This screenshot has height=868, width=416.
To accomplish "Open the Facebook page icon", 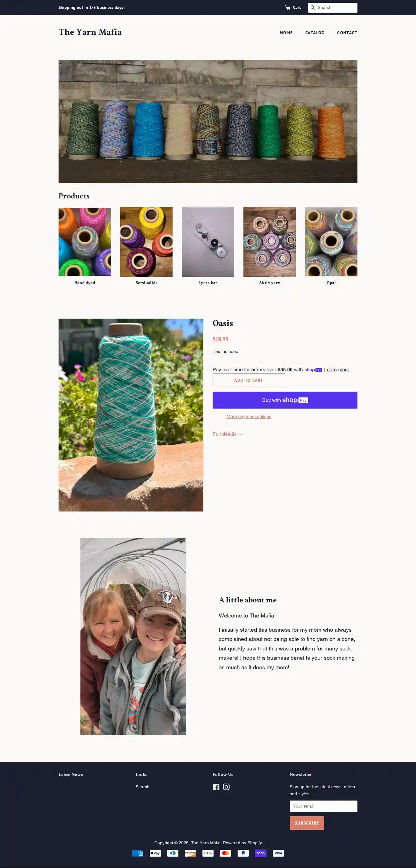I will click(x=216, y=787).
